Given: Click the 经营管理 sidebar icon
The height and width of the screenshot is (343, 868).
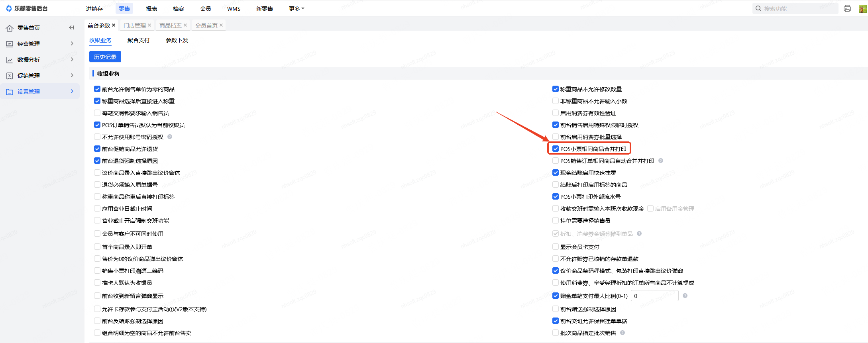Looking at the screenshot, I should coord(10,44).
